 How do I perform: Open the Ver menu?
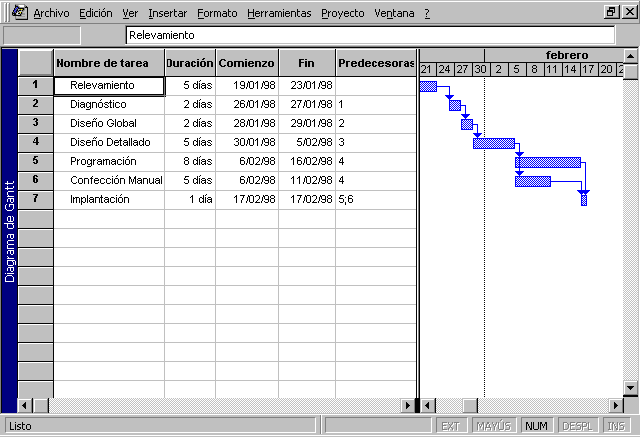click(130, 13)
